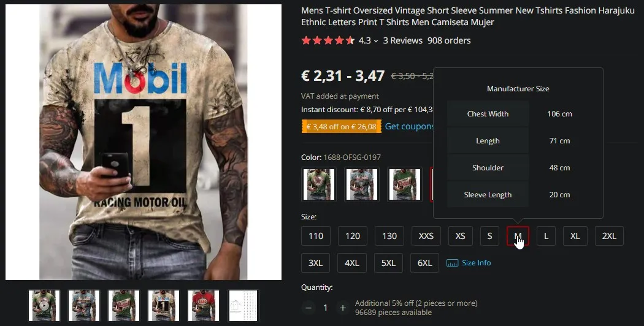This screenshot has width=644, height=326.
Task: Select the third color swatch variant
Action: click(405, 184)
